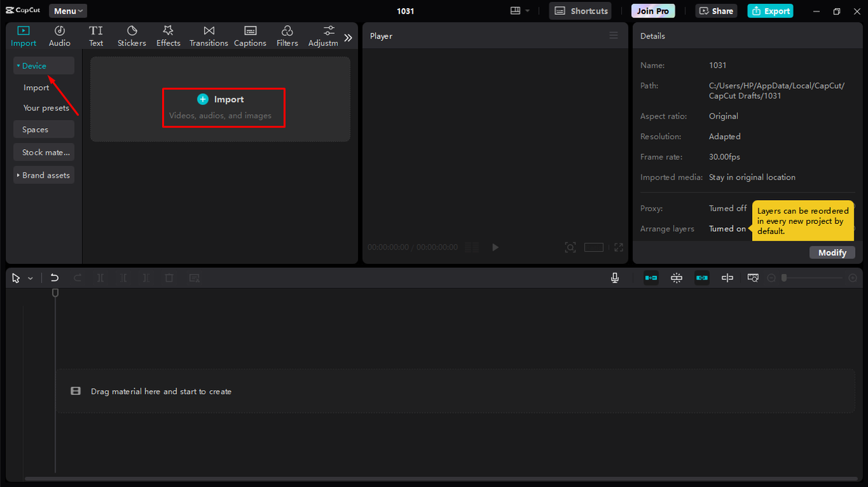
Task: Click the Frame rate value 30.00fps
Action: [725, 157]
